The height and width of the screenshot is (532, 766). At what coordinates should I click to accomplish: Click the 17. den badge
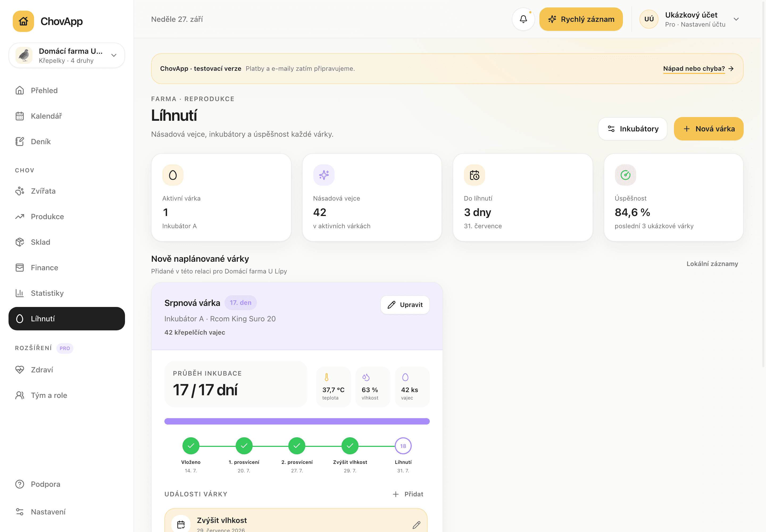click(x=240, y=303)
